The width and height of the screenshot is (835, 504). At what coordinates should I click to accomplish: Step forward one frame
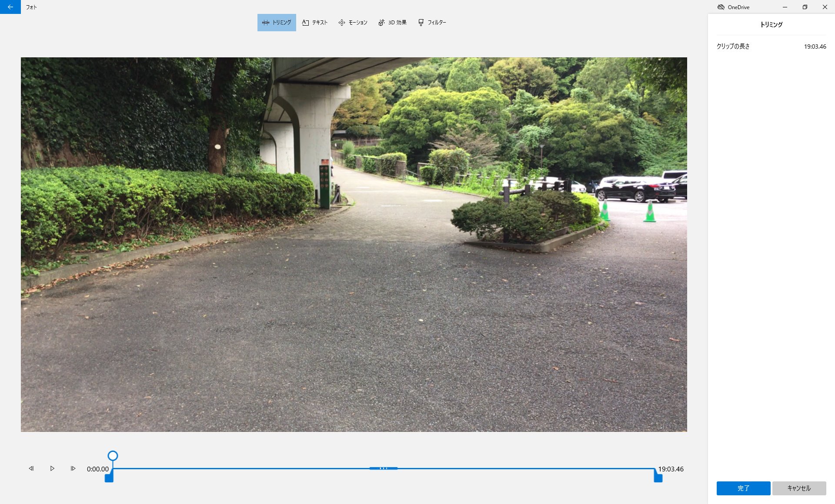(x=73, y=468)
